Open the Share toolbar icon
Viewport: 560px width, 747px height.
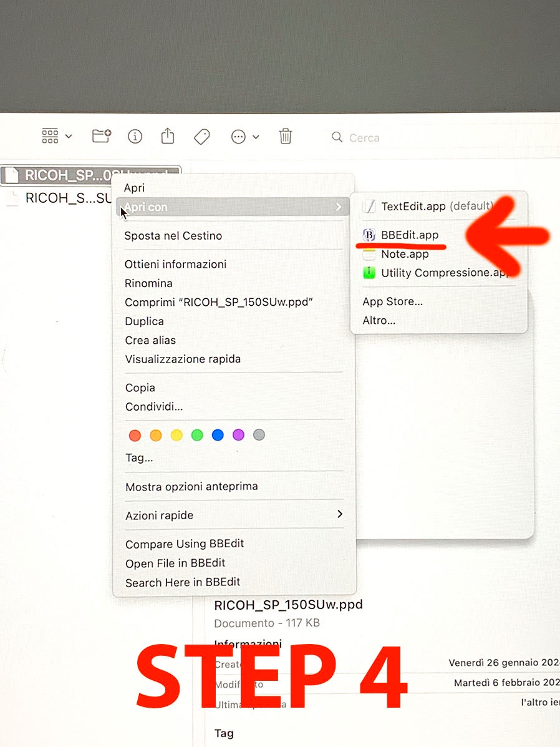[x=168, y=136]
